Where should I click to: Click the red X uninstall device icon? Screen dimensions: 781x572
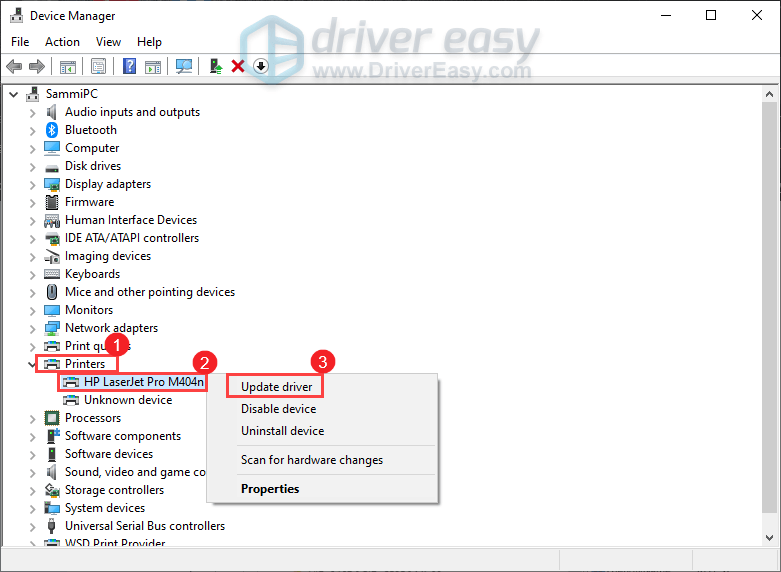coord(238,66)
